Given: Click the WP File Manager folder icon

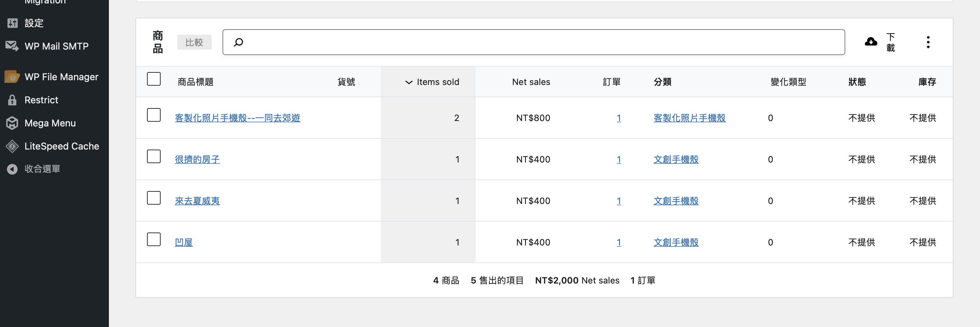Looking at the screenshot, I should [x=12, y=77].
